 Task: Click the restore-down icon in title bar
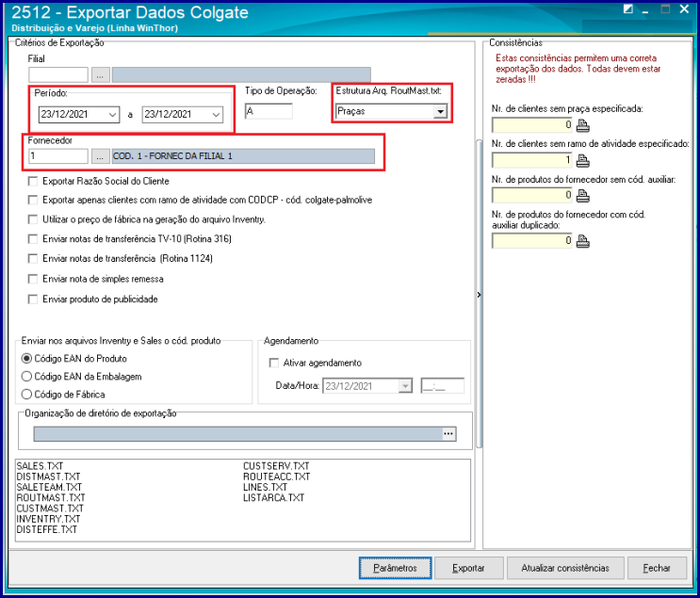[x=627, y=9]
